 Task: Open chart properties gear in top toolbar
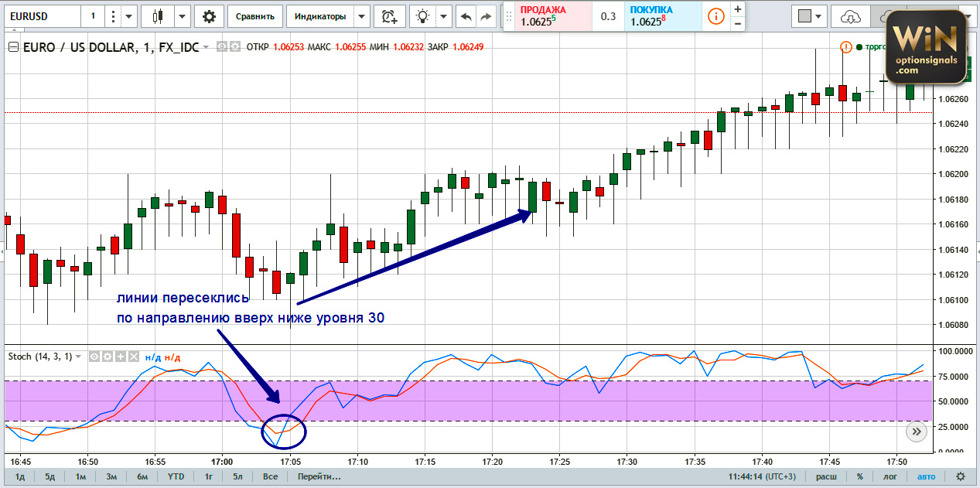(209, 15)
